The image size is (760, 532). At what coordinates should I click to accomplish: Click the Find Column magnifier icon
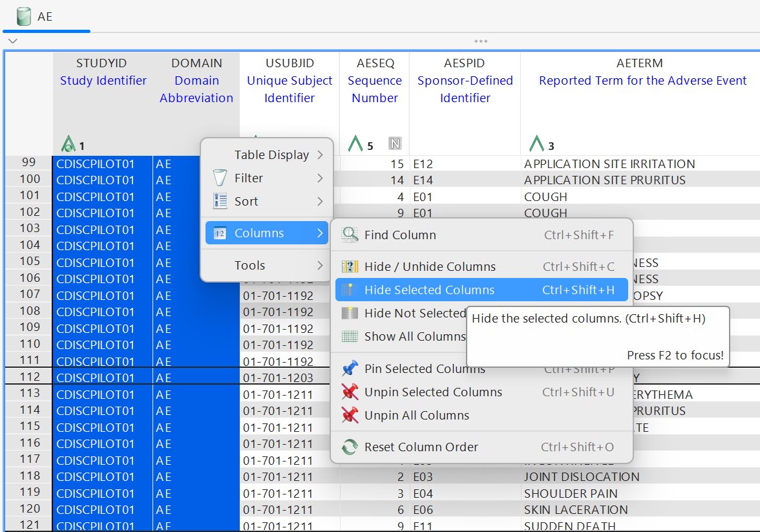click(x=350, y=235)
